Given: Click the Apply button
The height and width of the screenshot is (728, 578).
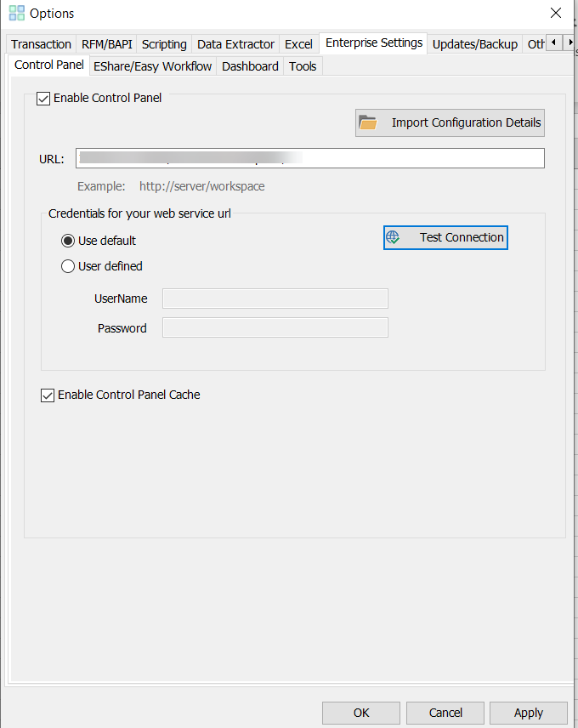Looking at the screenshot, I should coord(528,713).
